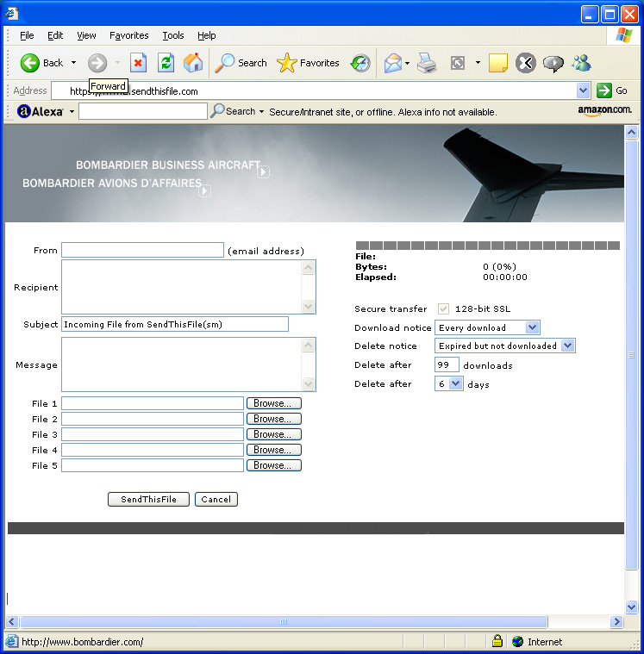
Task: Click the round black X toolbar icon
Action: 526,64
